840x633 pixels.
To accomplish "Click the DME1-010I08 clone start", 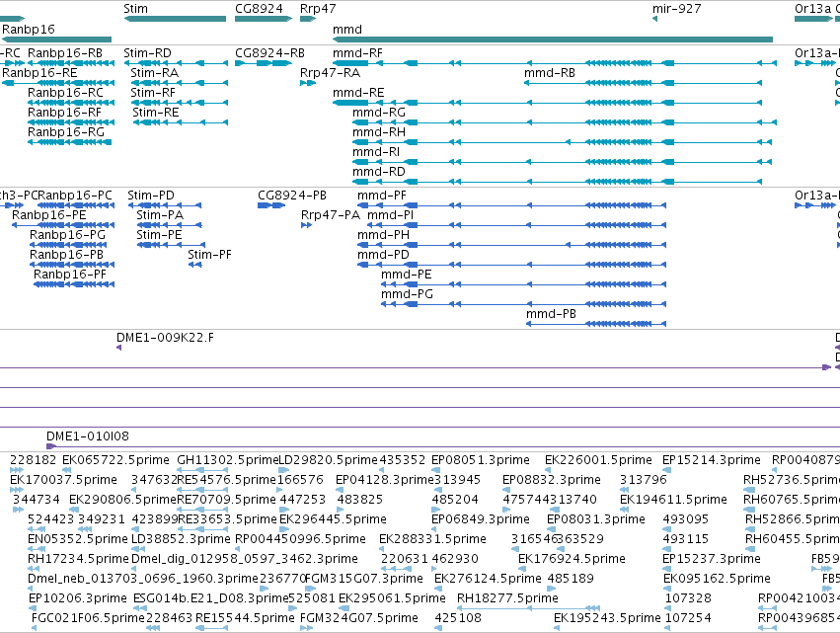I will pos(51,446).
